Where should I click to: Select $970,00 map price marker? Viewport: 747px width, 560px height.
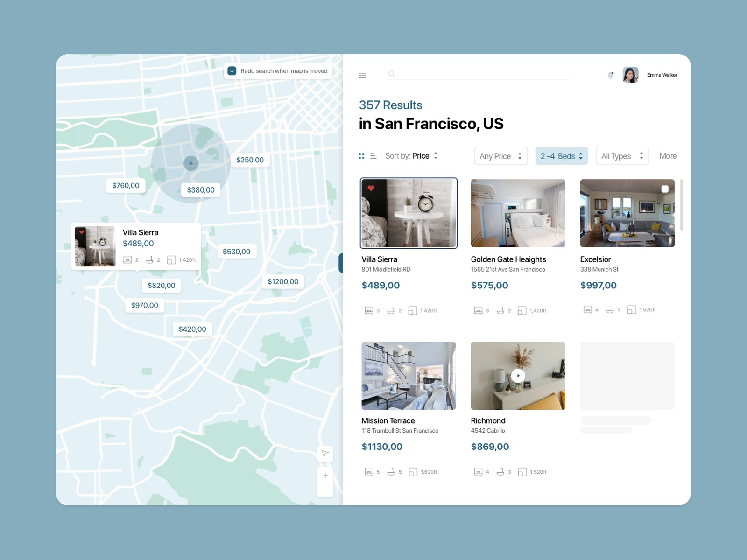[x=145, y=305]
